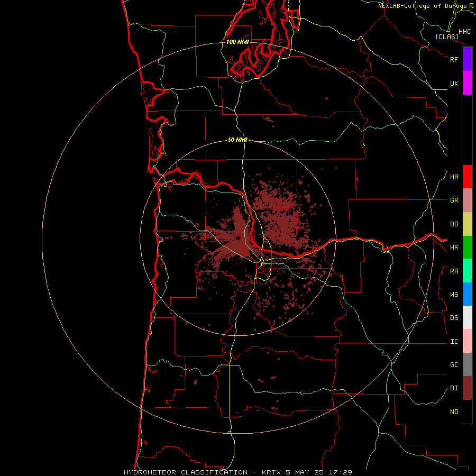The image size is (476, 476).
Task: Click the 50 NMI range ring label
Action: tap(237, 140)
